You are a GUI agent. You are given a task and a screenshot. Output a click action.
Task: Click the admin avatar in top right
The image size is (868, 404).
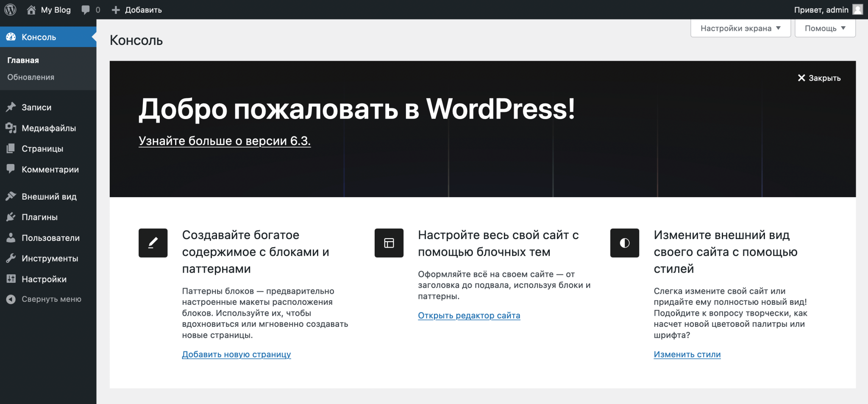coord(857,9)
